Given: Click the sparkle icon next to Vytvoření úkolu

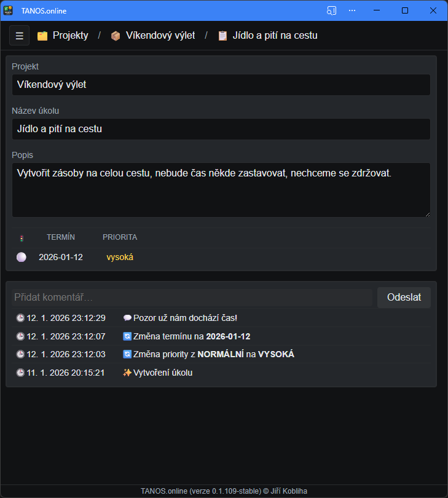Looking at the screenshot, I should (128, 372).
